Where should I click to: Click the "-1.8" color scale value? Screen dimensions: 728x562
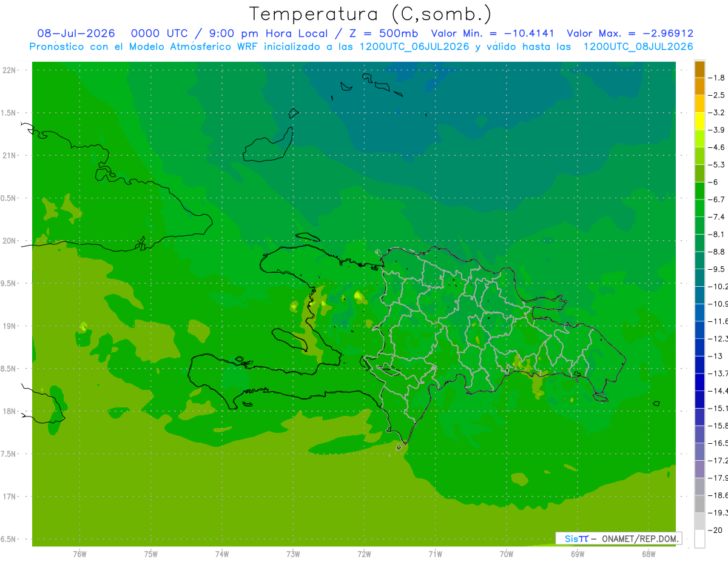[717, 78]
